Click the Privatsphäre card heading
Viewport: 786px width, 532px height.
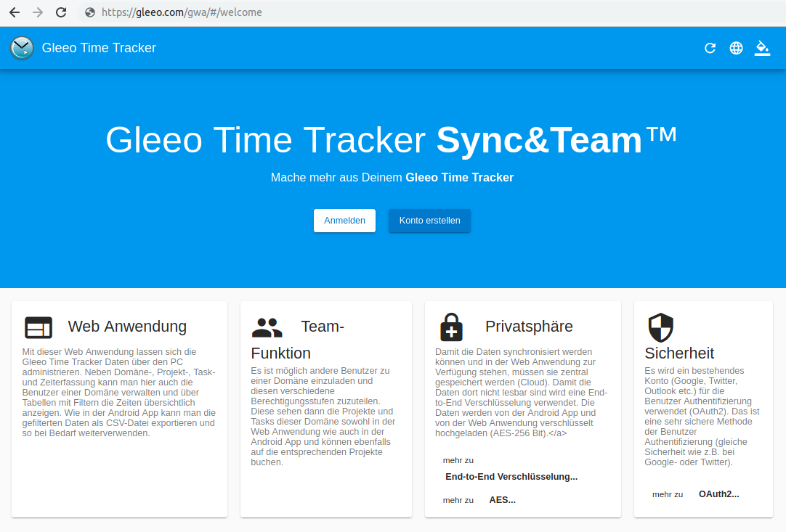click(x=529, y=327)
